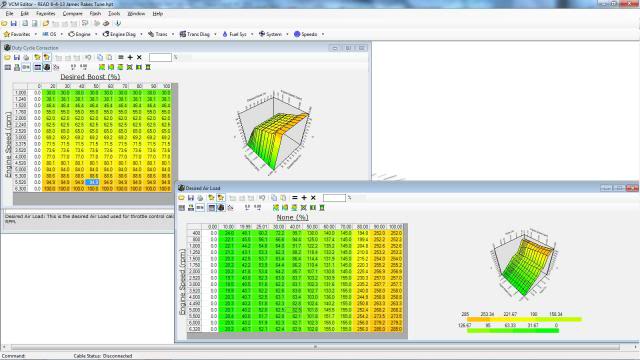Click the value input field in Duty Cycle Correction
This screenshot has width=640, height=360.
pos(160,58)
